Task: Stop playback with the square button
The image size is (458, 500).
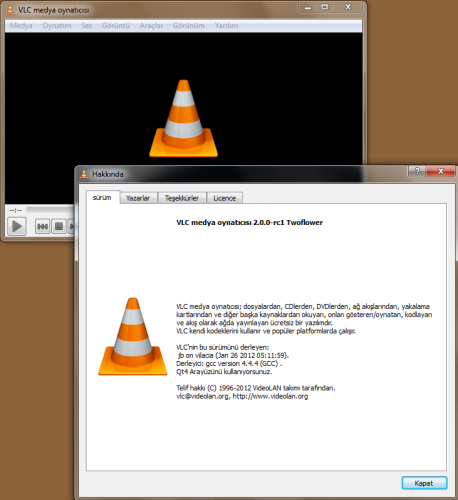Action: (x=59, y=226)
